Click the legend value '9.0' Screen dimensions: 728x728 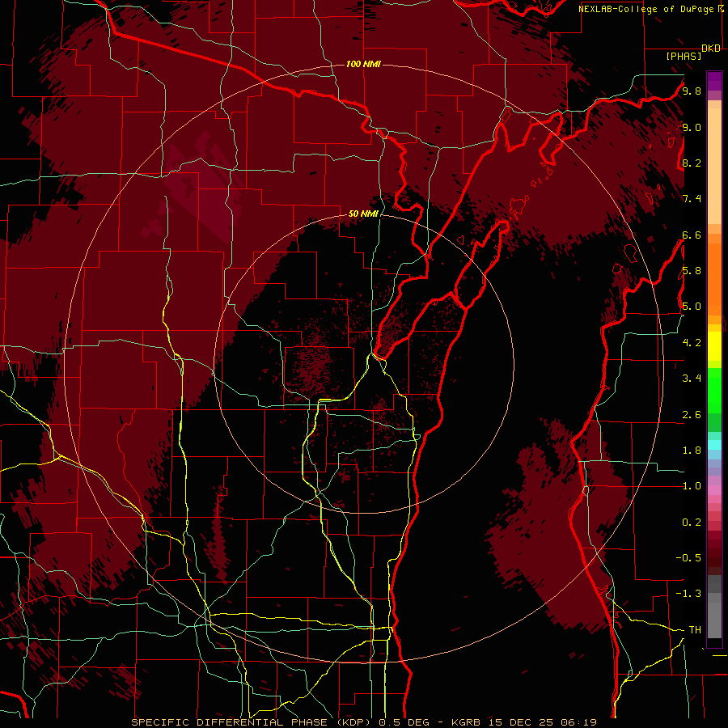pyautogui.click(x=692, y=127)
